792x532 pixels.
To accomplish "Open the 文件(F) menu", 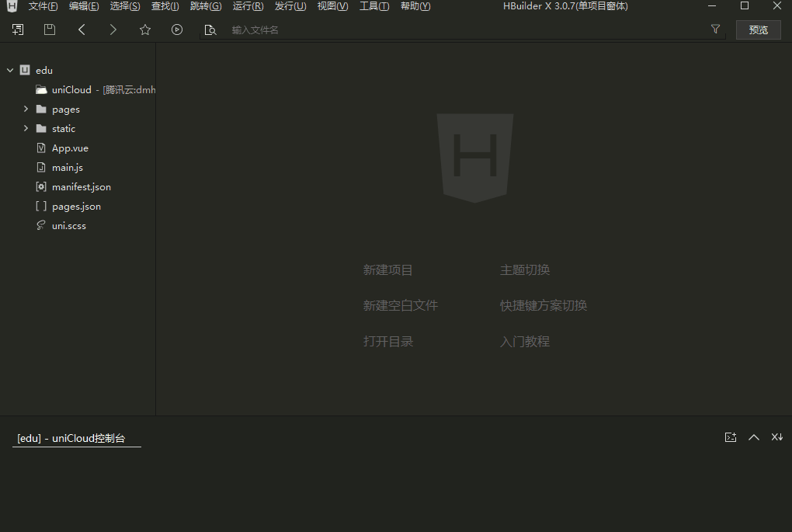I will click(43, 6).
